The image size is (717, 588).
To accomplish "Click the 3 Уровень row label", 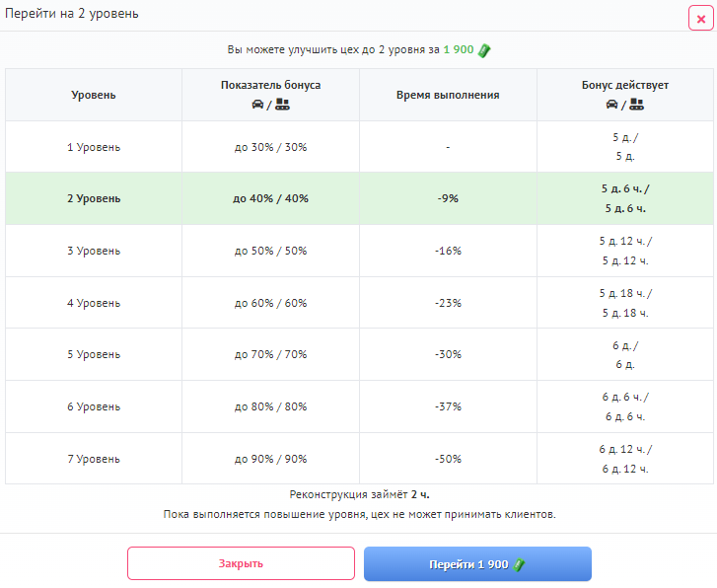I will 94,251.
